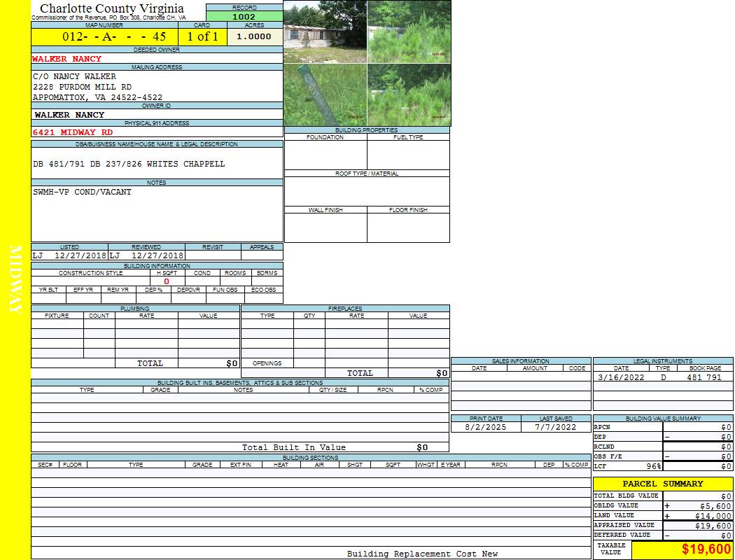735x560 pixels.
Task: Select the deeded owner name in red
Action: pos(66,59)
